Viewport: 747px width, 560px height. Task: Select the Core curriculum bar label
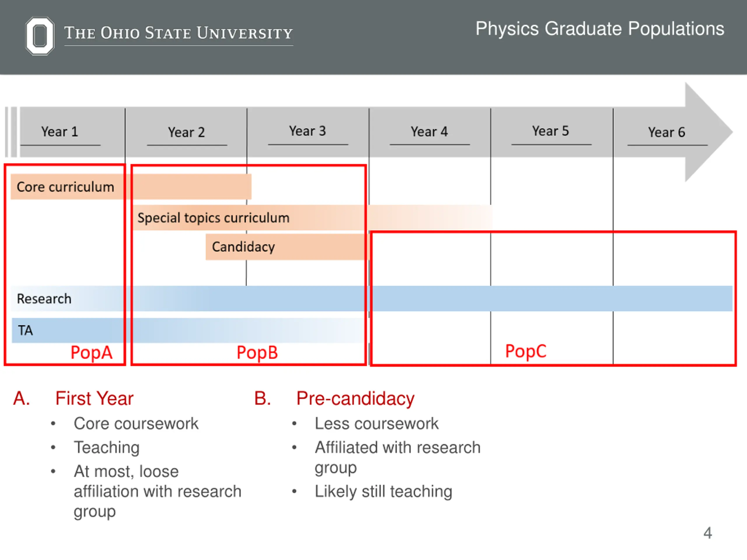(66, 187)
